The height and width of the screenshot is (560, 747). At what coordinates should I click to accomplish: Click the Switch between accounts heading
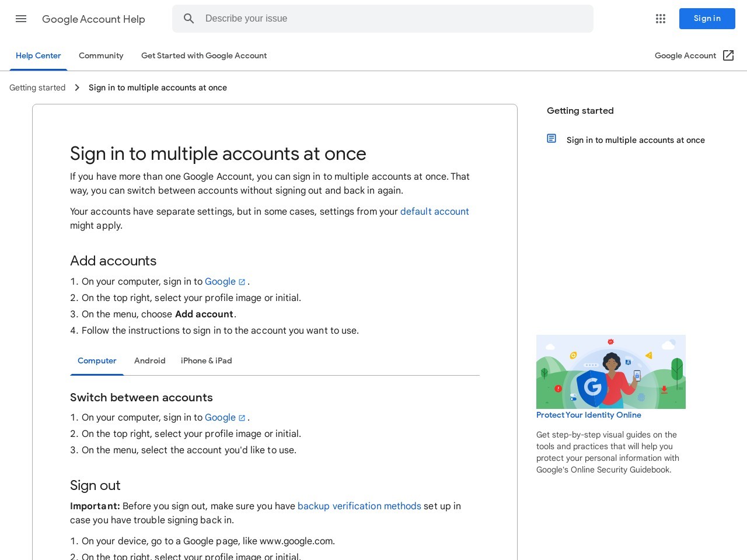[x=141, y=397]
